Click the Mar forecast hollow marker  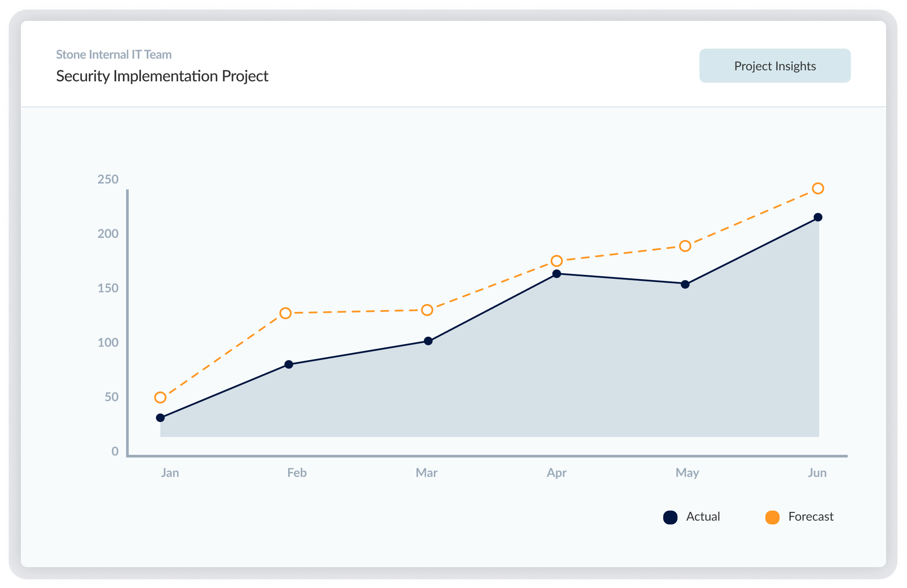(427, 310)
